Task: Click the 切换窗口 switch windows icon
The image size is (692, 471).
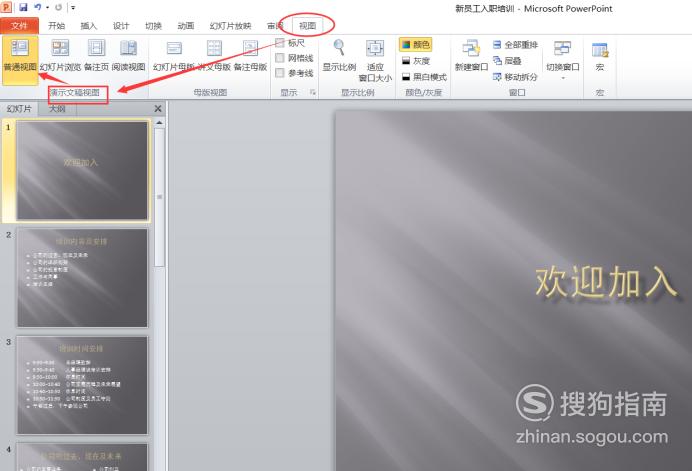Action: (x=562, y=48)
